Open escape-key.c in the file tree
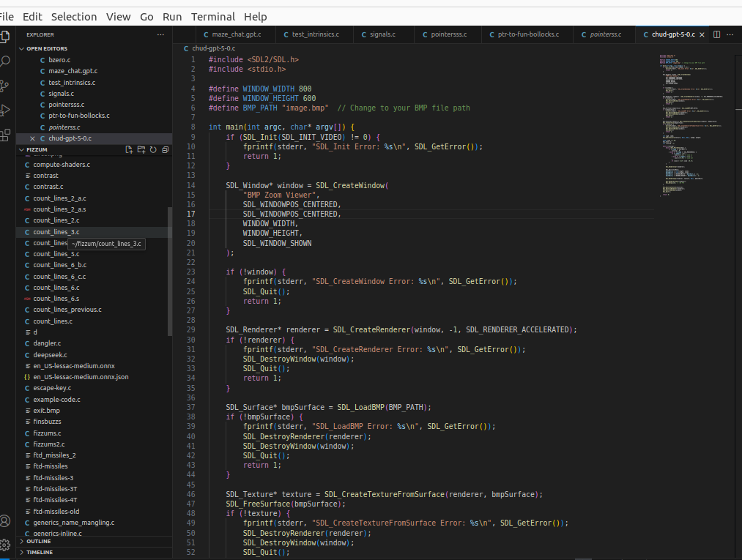 (x=94, y=388)
